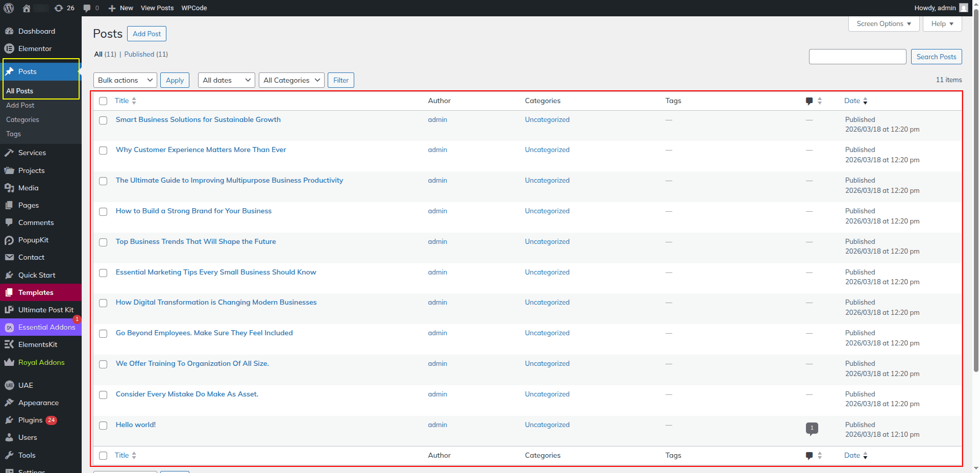The image size is (980, 473).
Task: Open Dashboard gauge icon in sidebar
Action: click(9, 31)
